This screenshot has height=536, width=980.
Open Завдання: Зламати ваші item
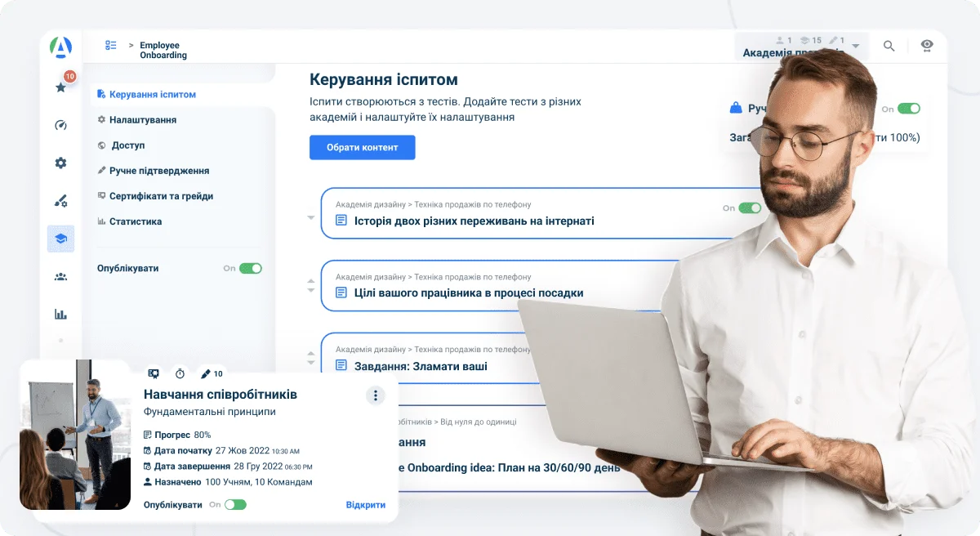pos(421,366)
